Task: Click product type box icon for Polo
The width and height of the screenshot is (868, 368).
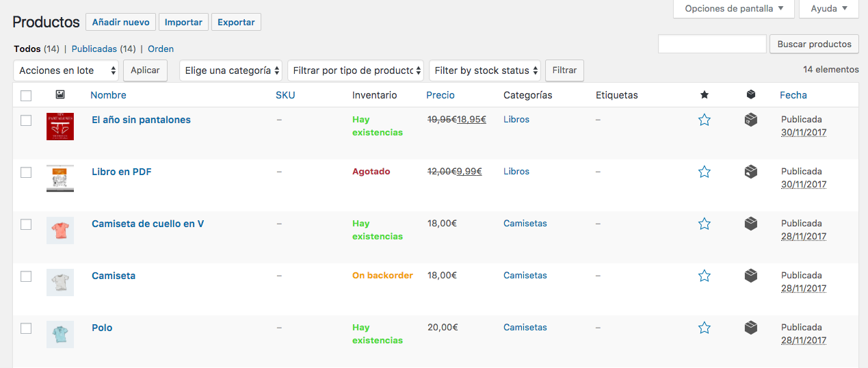Action: coord(751,328)
